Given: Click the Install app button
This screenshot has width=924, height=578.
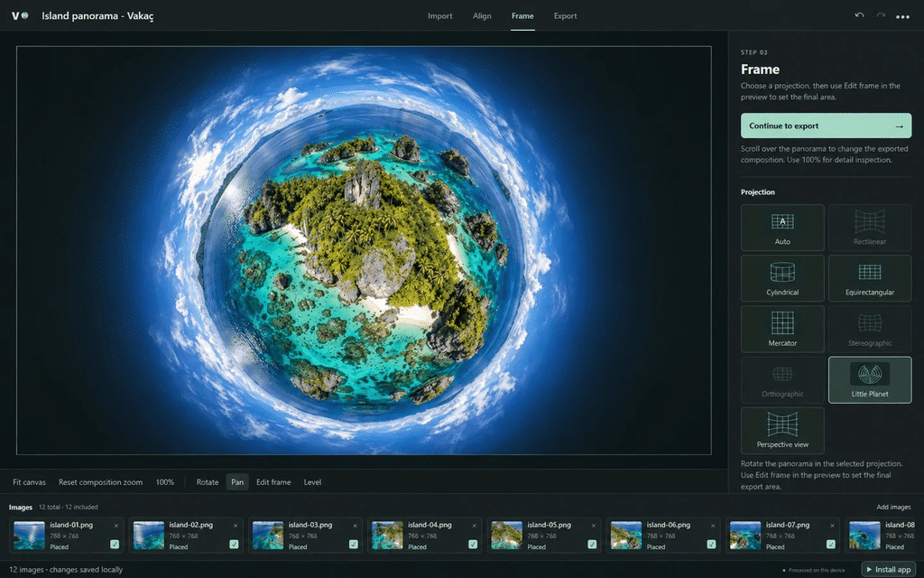Looking at the screenshot, I should [889, 569].
